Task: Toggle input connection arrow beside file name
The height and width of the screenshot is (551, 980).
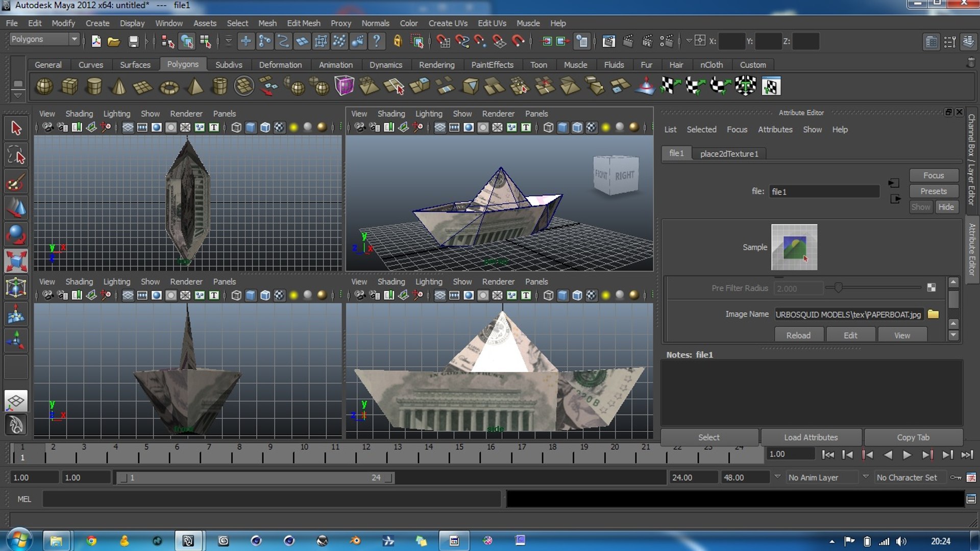Action: 894,183
